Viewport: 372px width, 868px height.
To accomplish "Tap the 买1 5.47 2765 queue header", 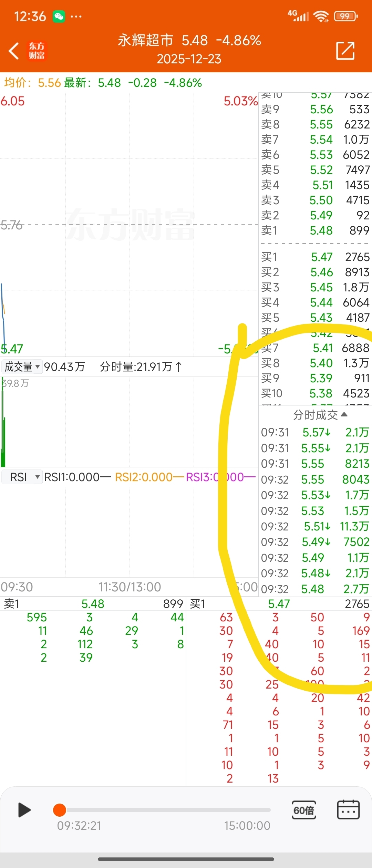I will coord(279,603).
